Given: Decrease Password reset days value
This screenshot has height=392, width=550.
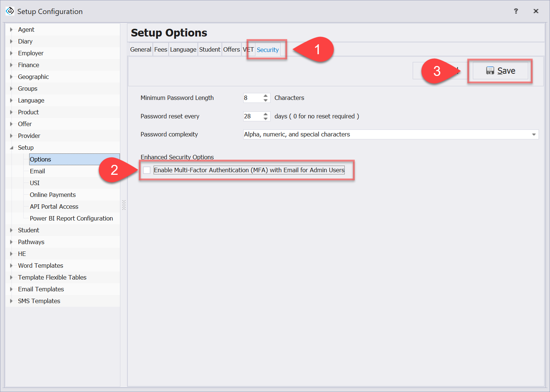Looking at the screenshot, I should point(266,119).
